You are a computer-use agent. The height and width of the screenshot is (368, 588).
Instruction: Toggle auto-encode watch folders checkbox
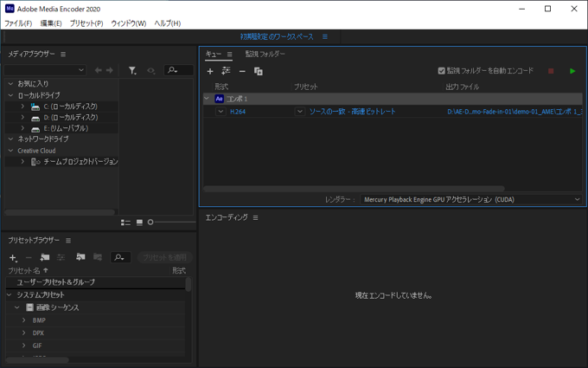441,71
